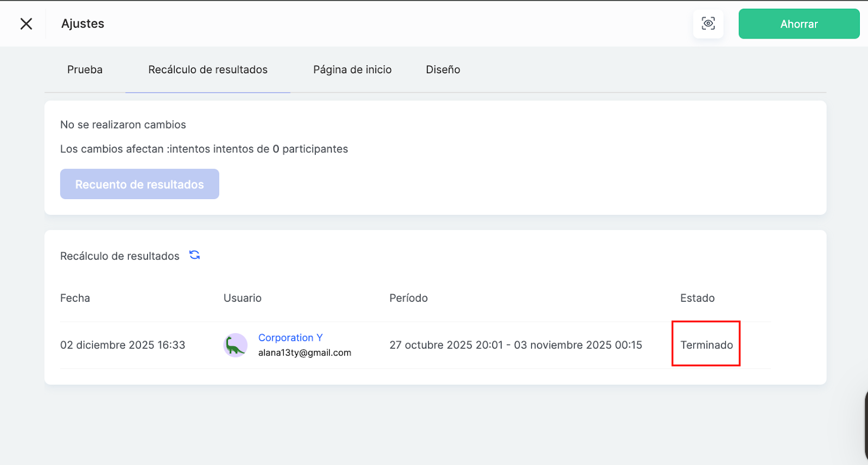Image resolution: width=868 pixels, height=465 pixels.
Task: Select the Terminado status cell
Action: (706, 345)
